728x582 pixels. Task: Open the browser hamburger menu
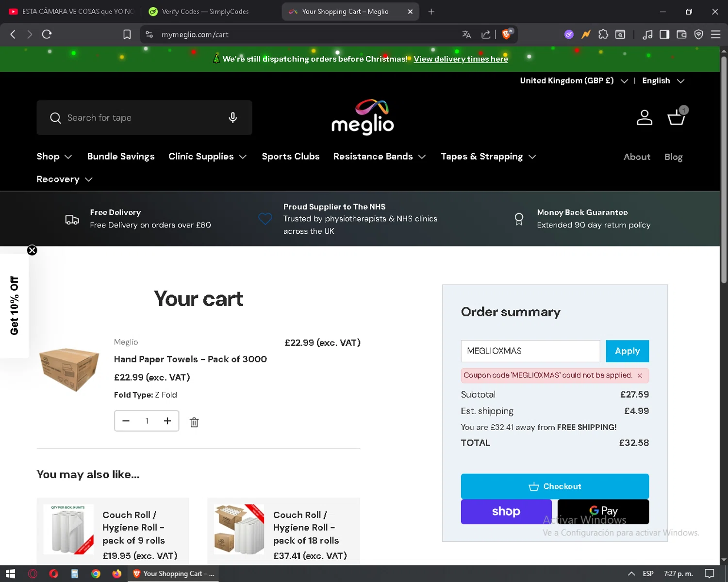point(716,34)
